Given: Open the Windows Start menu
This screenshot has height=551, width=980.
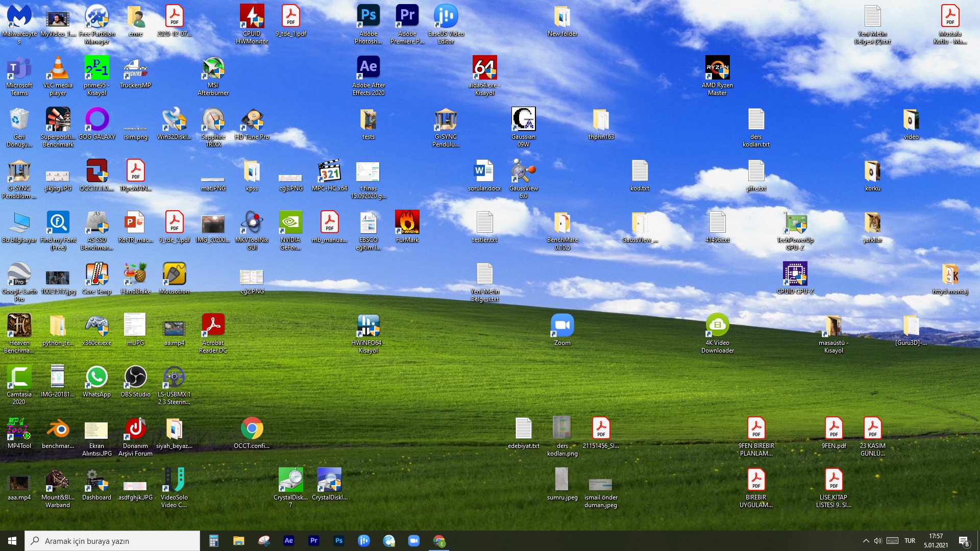Looking at the screenshot, I should 12,541.
